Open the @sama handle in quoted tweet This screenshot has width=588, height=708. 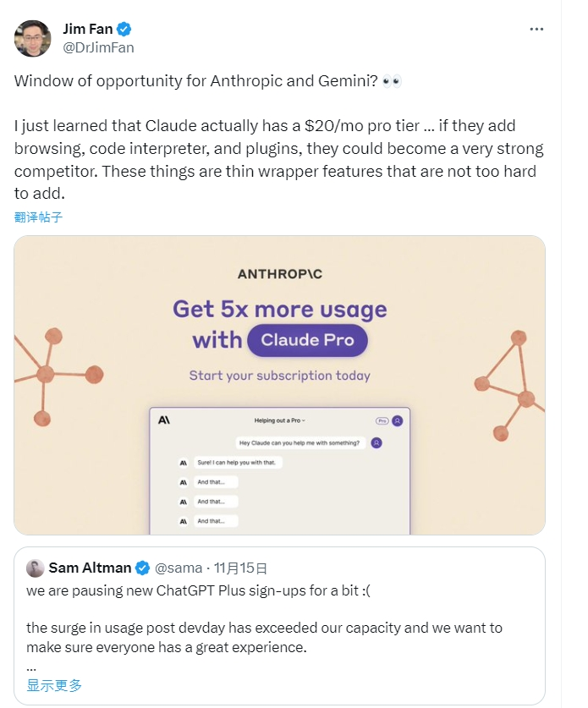tap(179, 568)
